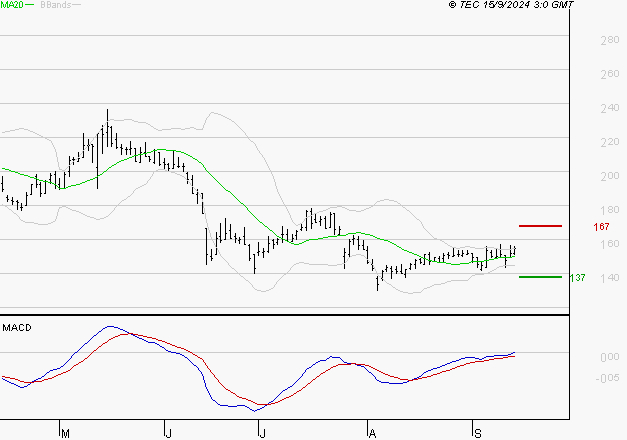
Task: Click the green 137 price label
Action: click(x=577, y=278)
